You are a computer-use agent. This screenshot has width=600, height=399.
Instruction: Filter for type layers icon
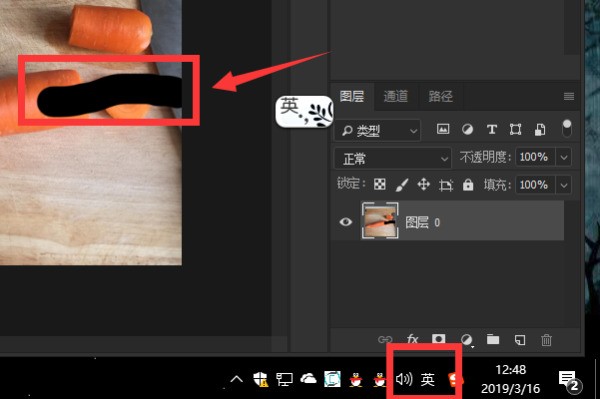coord(492,130)
